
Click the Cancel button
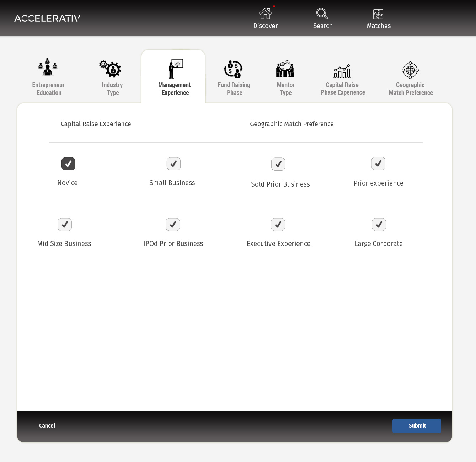click(47, 426)
